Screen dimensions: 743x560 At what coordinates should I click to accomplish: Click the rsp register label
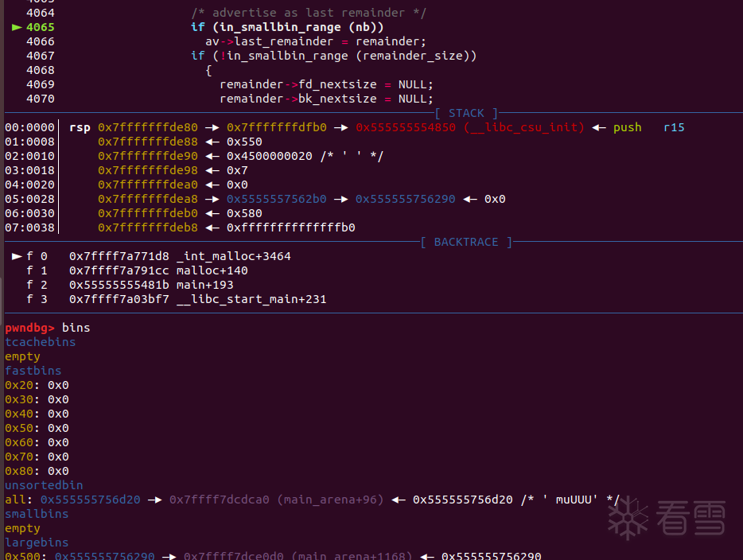80,127
